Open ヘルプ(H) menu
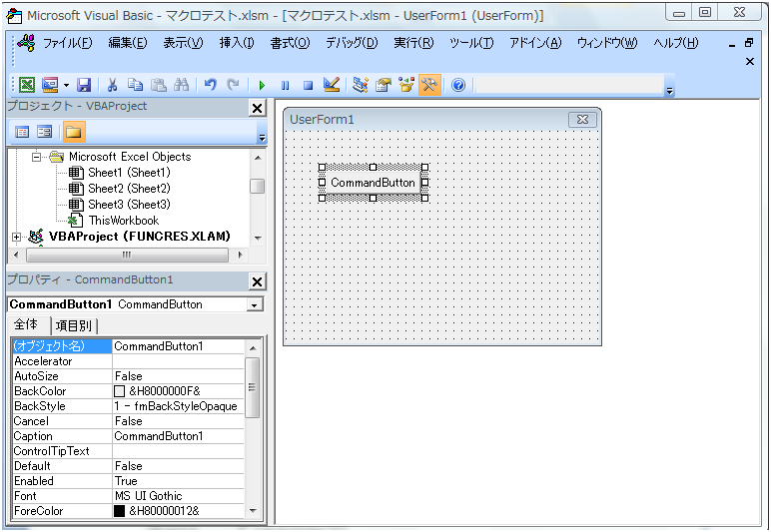Image resolution: width=771 pixels, height=532 pixels. coord(675,43)
